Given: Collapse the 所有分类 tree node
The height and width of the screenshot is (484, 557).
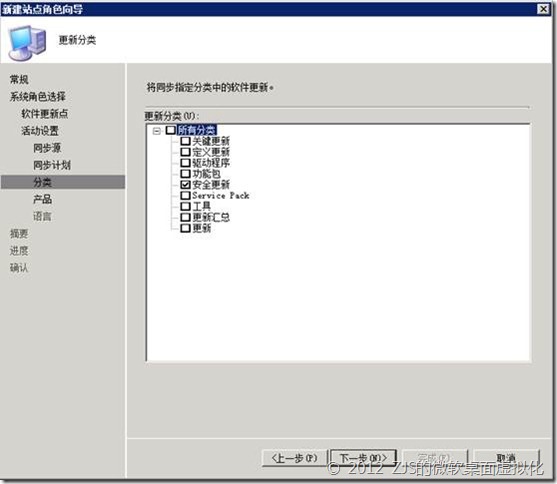Looking at the screenshot, I should point(157,131).
